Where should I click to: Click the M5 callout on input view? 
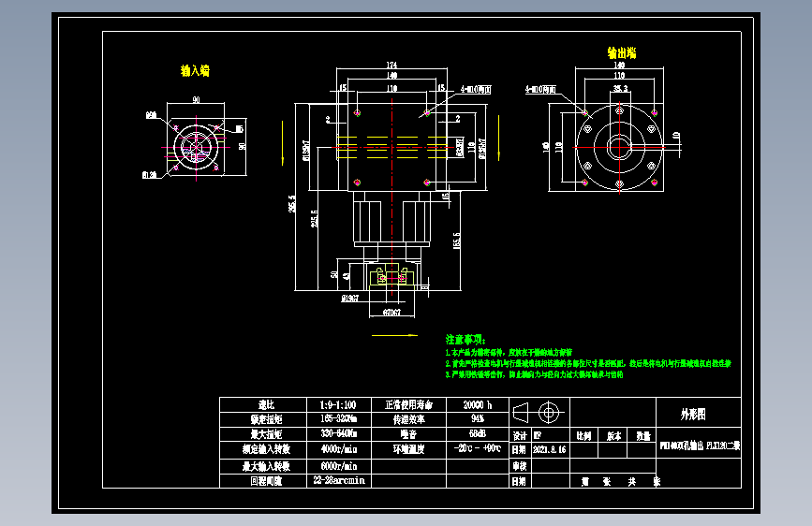pos(239,129)
